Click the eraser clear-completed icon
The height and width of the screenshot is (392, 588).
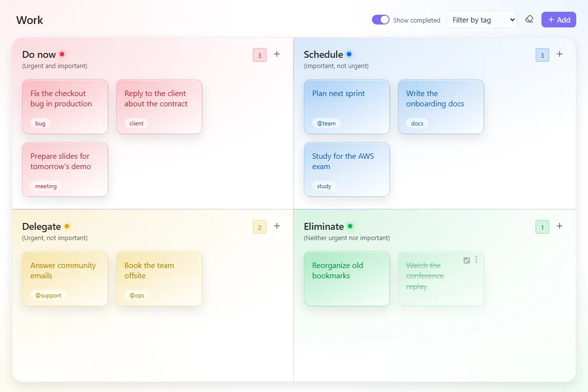529,20
